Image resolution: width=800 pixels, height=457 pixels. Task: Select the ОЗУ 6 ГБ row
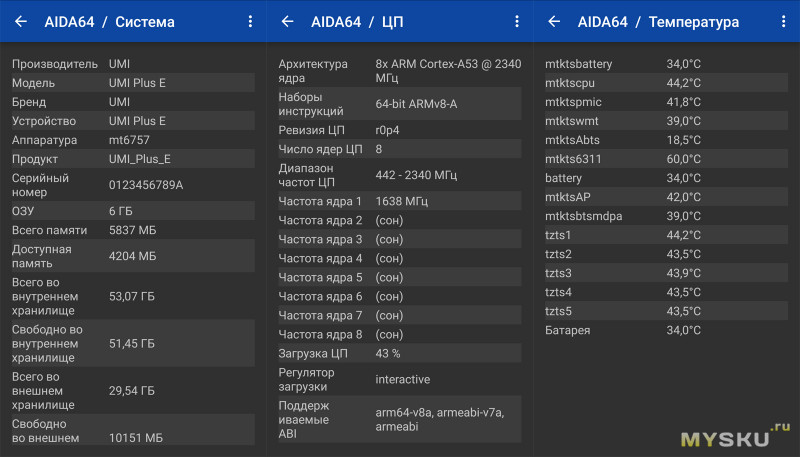click(133, 211)
